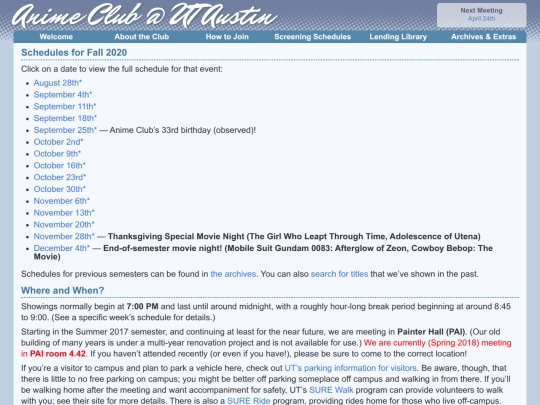540x405 pixels.
Task: Open the About the Club page
Action: (x=142, y=37)
